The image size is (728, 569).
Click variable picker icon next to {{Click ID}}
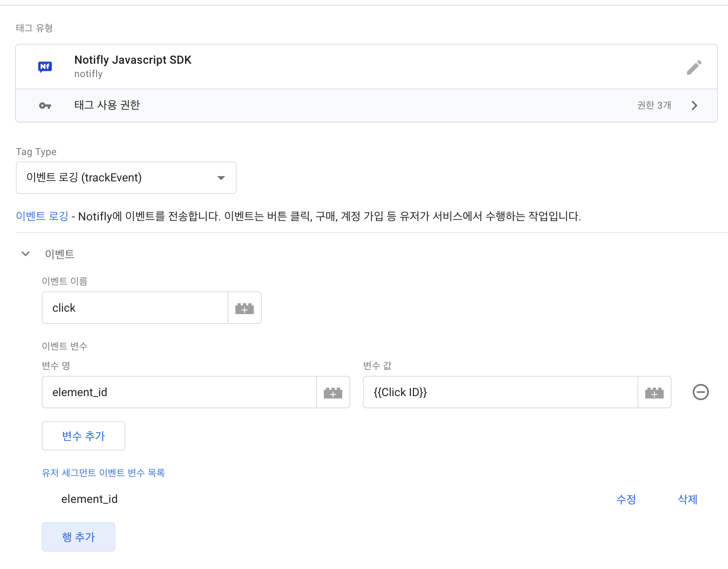654,392
